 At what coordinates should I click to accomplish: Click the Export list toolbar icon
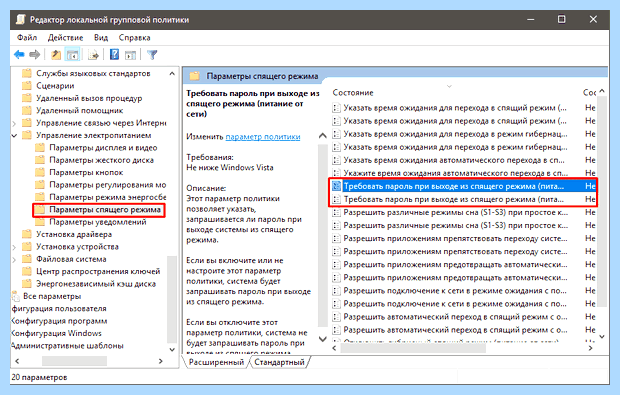(93, 55)
